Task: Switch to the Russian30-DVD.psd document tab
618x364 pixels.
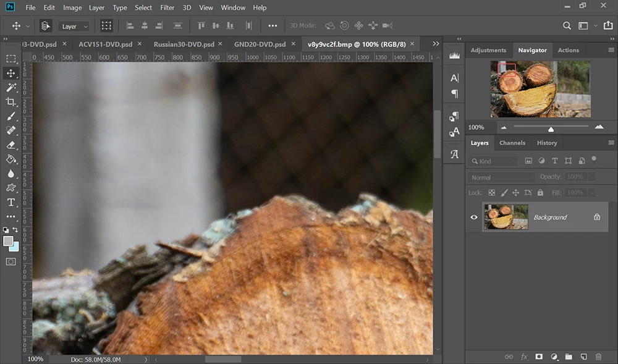Action: [x=184, y=44]
